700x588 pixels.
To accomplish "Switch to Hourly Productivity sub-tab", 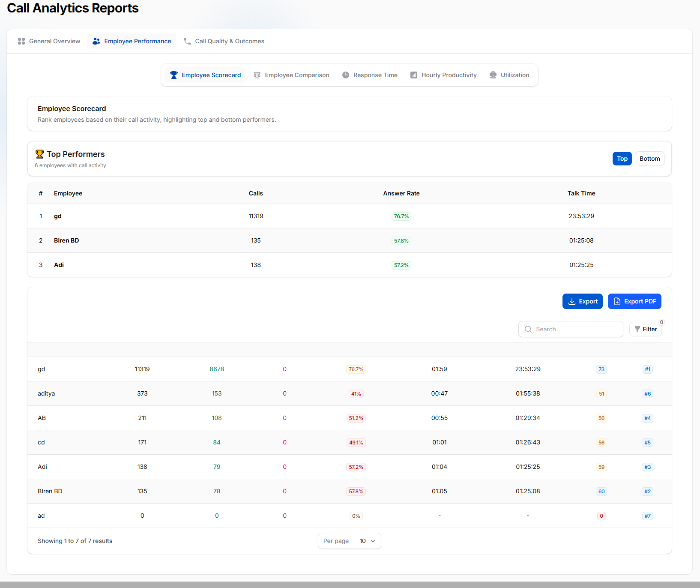I will pos(443,75).
